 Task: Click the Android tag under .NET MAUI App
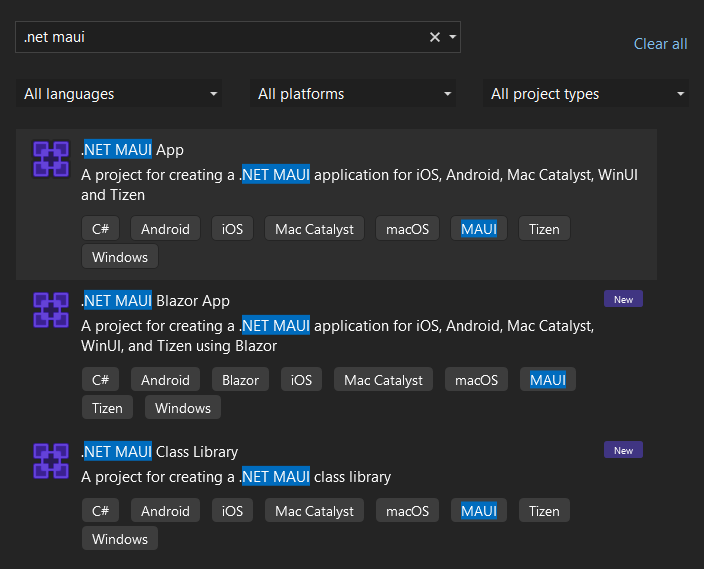165,229
